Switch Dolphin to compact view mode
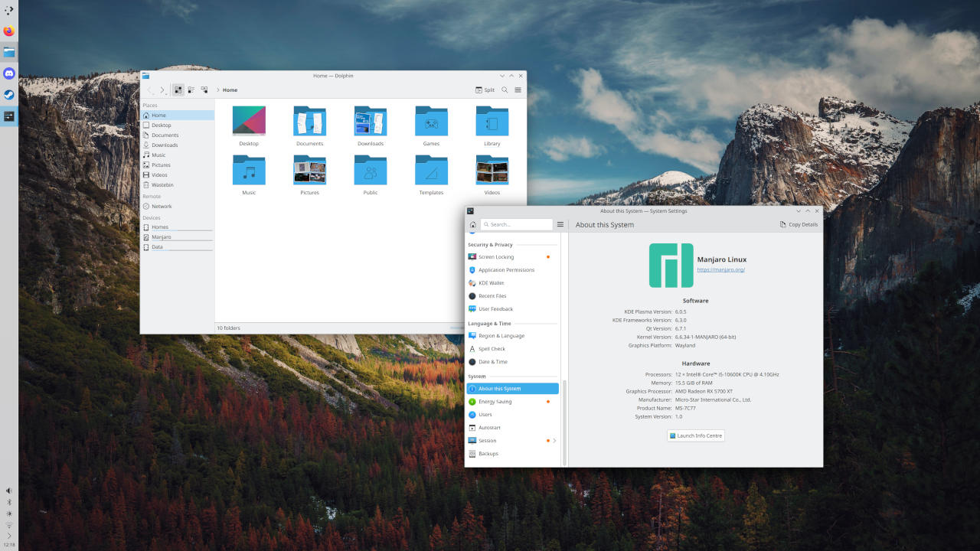 click(x=191, y=90)
